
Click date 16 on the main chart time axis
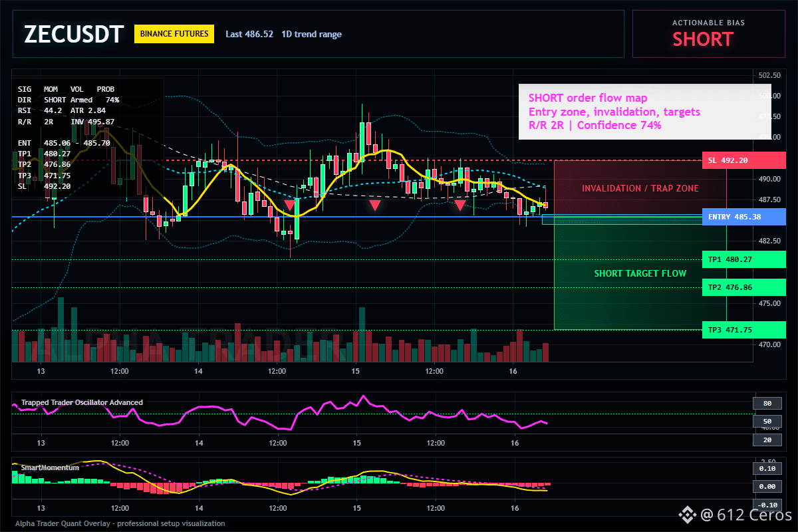coord(514,371)
